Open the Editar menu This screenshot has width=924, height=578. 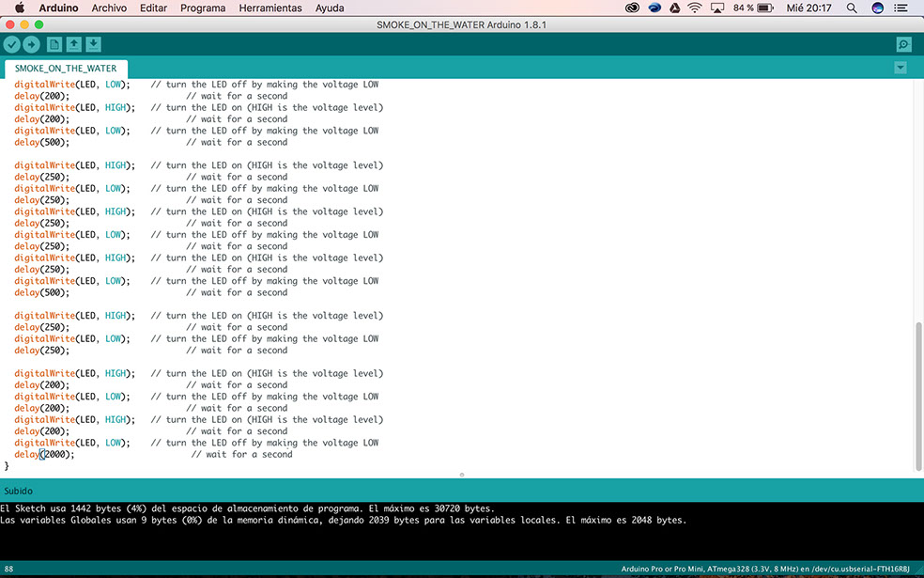[153, 8]
